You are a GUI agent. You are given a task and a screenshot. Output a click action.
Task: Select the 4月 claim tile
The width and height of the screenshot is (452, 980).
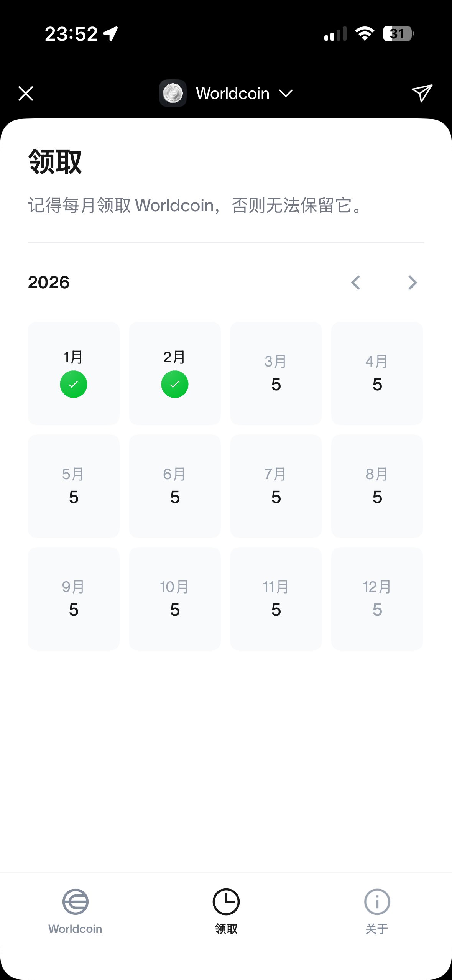(x=377, y=373)
